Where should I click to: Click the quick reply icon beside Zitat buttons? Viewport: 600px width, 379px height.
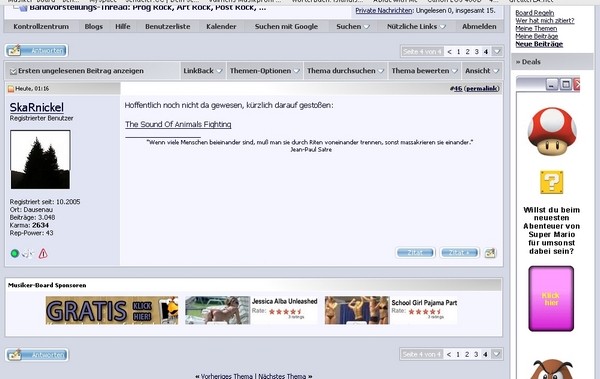tap(490, 253)
